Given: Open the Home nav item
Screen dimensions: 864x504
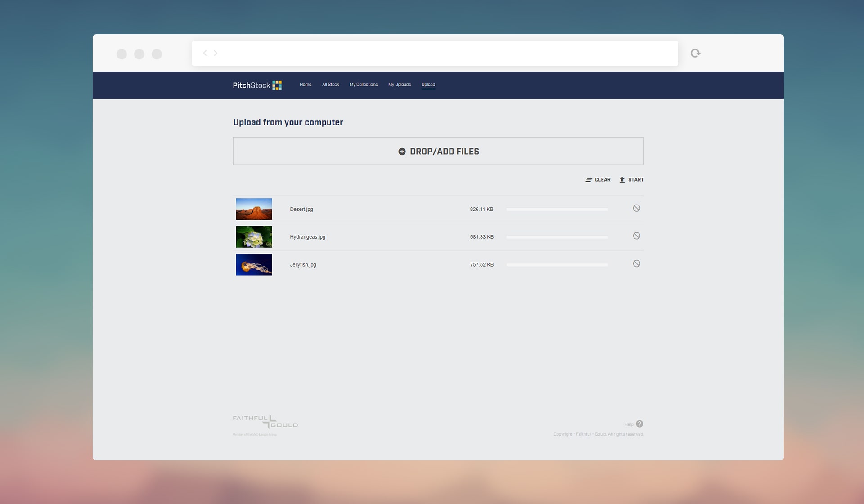Looking at the screenshot, I should [x=306, y=85].
